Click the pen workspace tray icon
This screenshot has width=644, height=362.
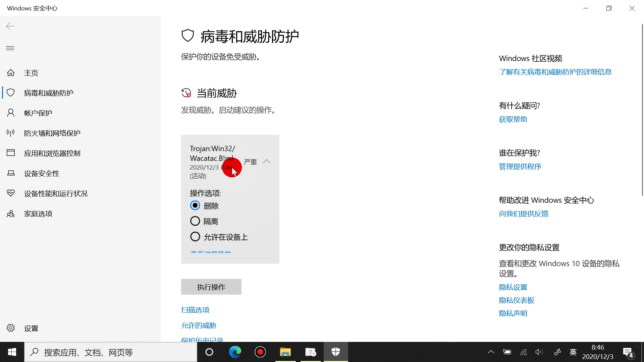[557, 352]
